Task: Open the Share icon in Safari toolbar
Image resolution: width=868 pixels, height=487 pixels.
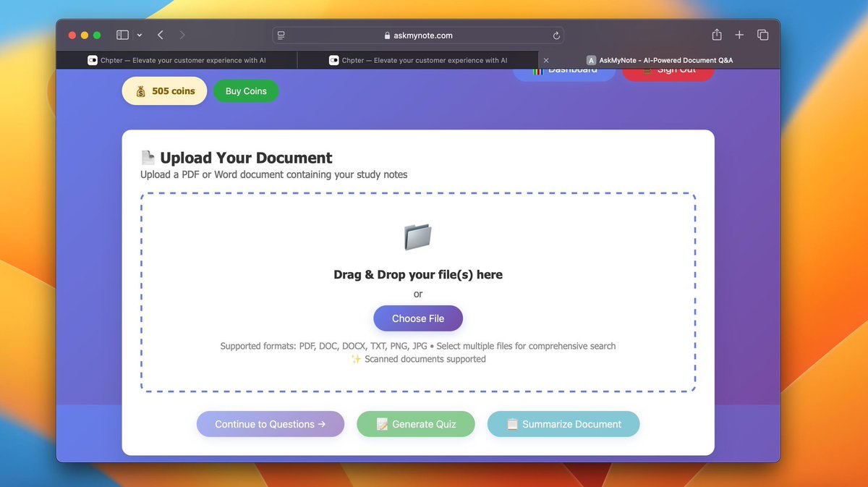Action: click(717, 35)
